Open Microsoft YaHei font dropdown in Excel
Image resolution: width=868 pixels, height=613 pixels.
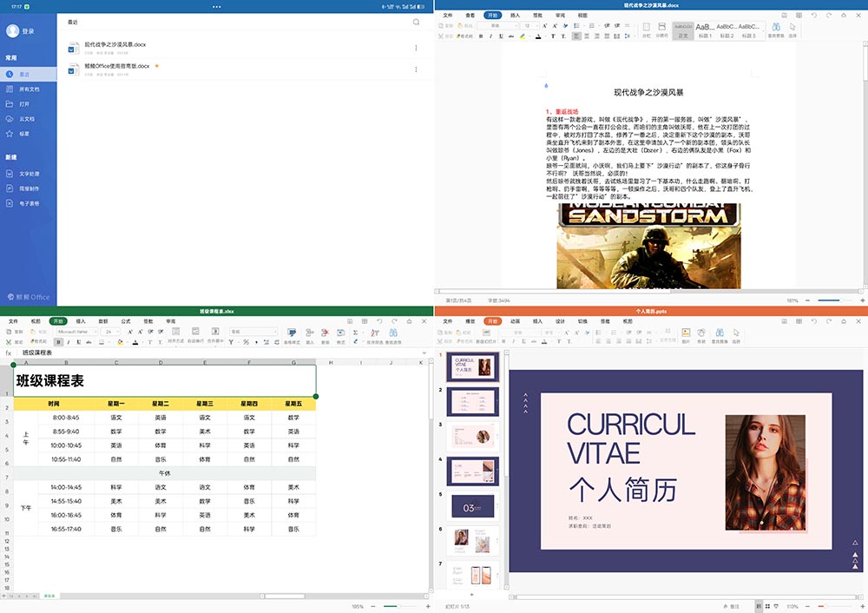pyautogui.click(x=77, y=332)
